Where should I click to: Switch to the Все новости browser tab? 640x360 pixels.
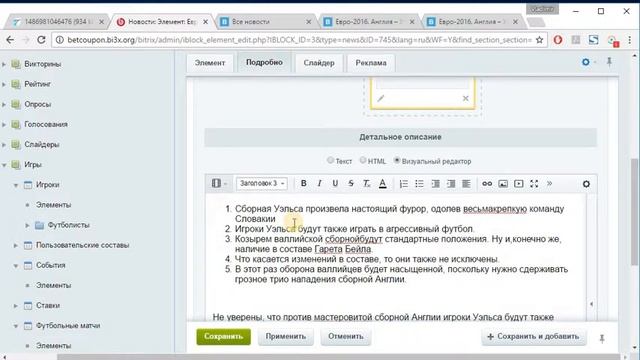coord(264,22)
